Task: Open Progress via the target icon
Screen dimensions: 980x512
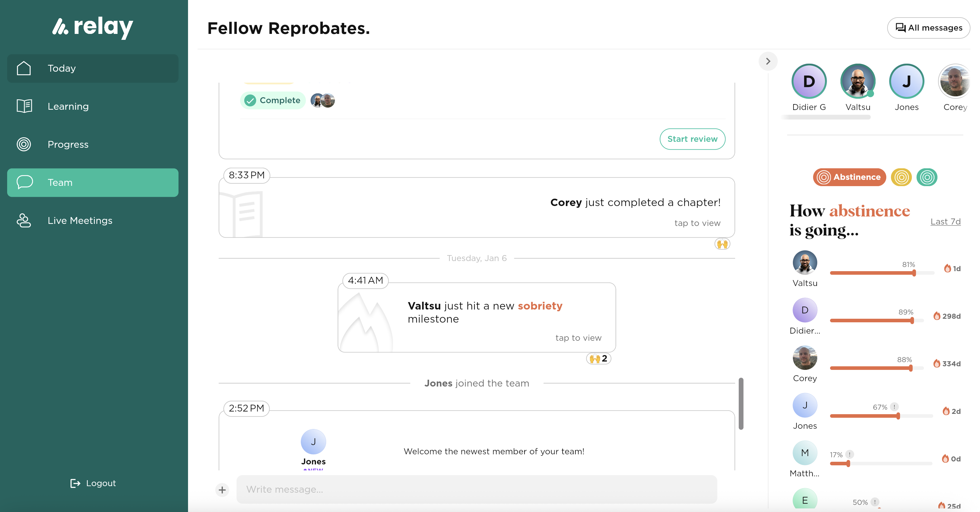Action: (x=24, y=144)
